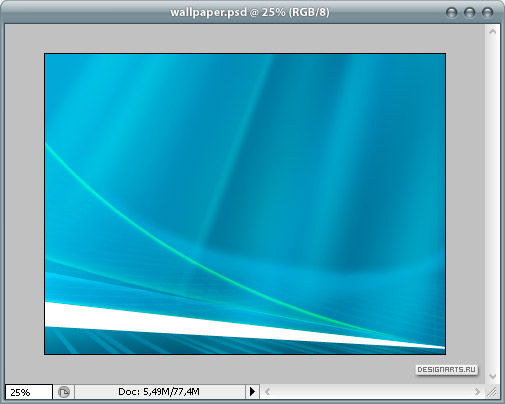Screen dimensions: 505x404
Task: Click the horizontal scrollbar left arrow
Action: click(x=267, y=392)
